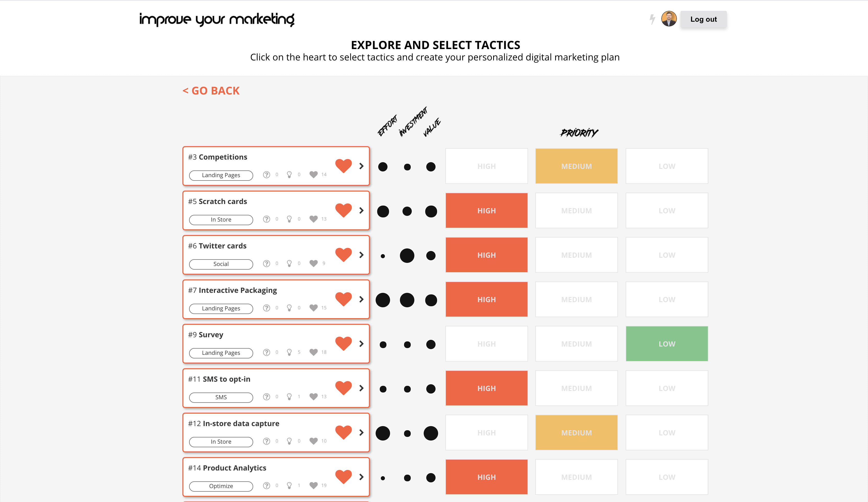This screenshot has height=502, width=868.
Task: Click the question mark icon on Product Analytics
Action: tap(267, 485)
